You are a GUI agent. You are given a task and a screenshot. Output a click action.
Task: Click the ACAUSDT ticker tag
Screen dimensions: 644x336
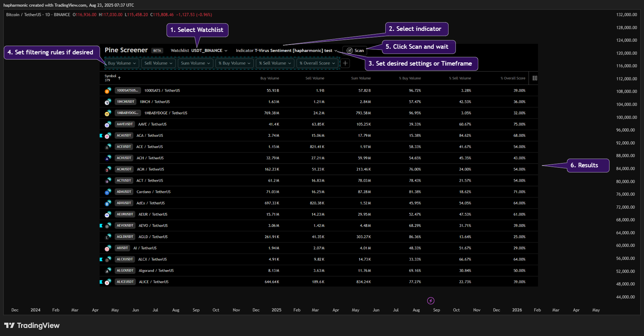point(124,135)
